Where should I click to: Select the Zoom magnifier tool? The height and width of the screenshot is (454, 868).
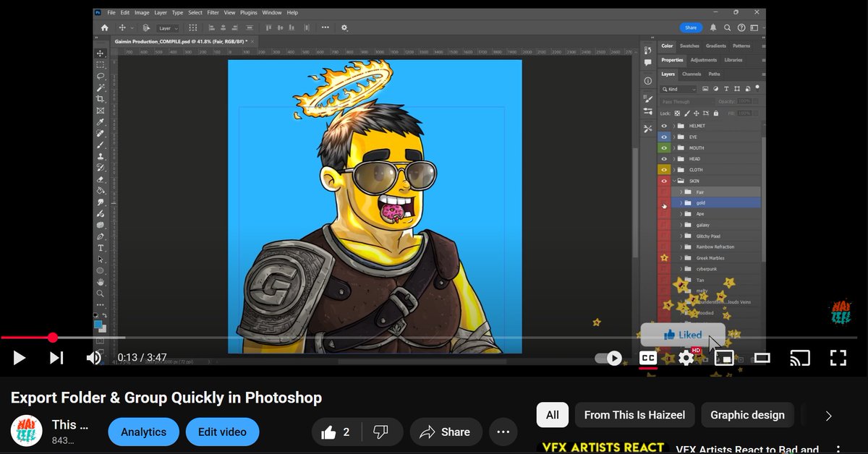[101, 294]
